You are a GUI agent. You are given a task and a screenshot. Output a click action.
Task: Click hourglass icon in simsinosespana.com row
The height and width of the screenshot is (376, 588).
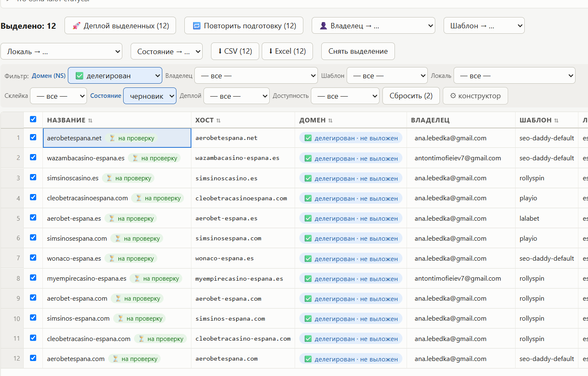[118, 238]
